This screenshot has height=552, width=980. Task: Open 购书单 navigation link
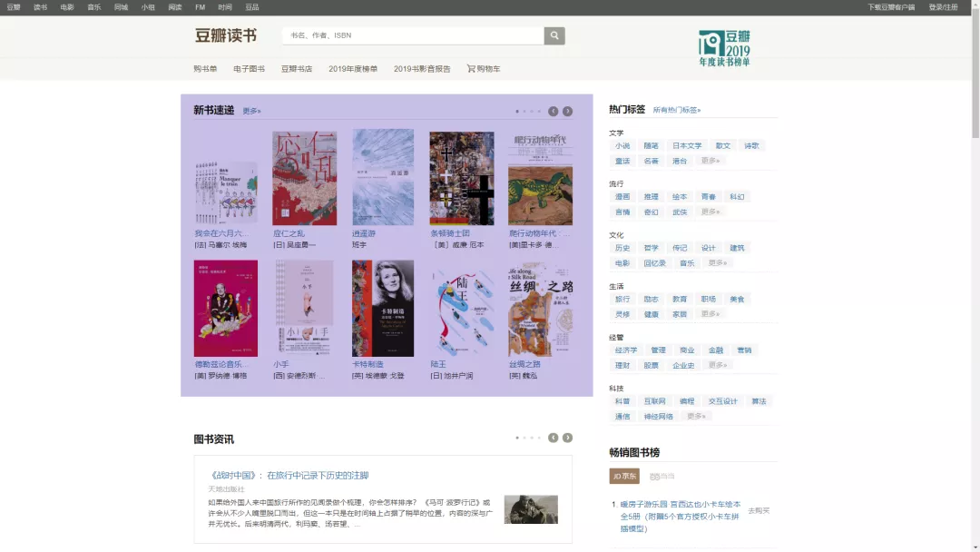pyautogui.click(x=205, y=69)
